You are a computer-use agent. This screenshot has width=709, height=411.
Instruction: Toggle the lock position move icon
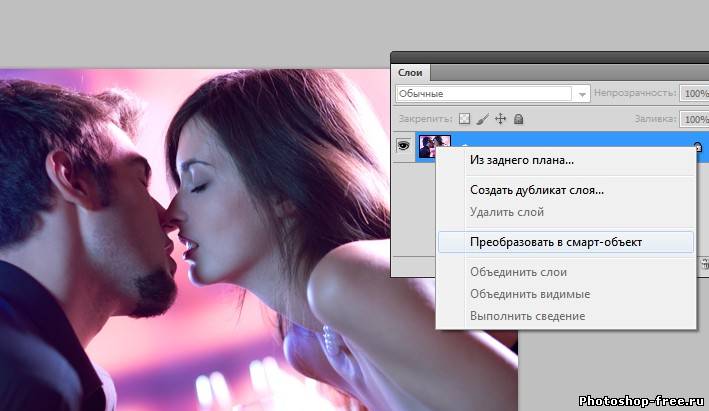[501, 119]
